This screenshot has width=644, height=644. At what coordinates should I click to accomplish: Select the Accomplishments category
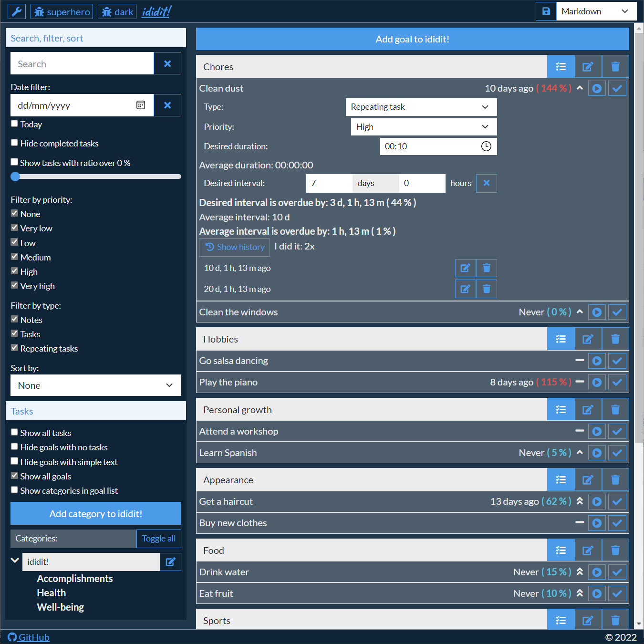(75, 579)
